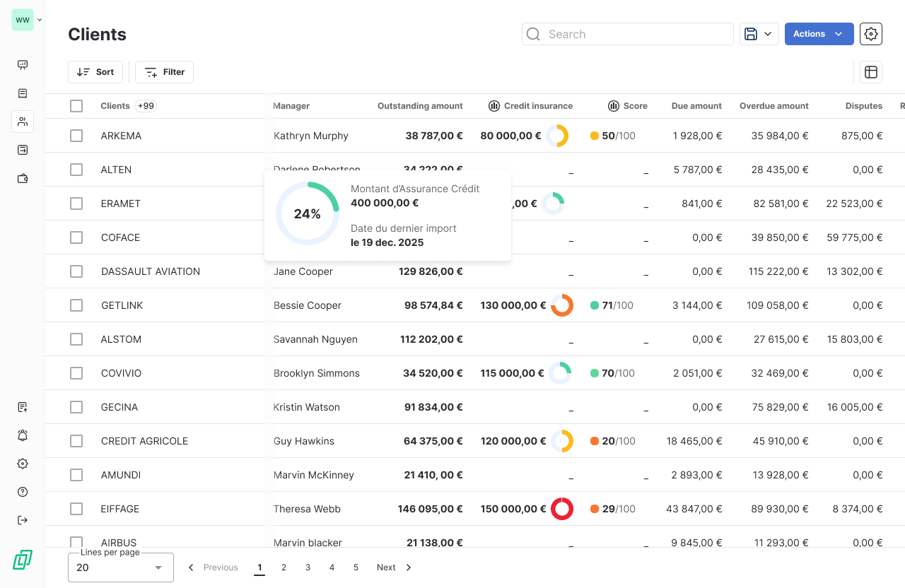The width and height of the screenshot is (905, 588).
Task: Toggle the select-all clients checkbox
Action: point(76,106)
